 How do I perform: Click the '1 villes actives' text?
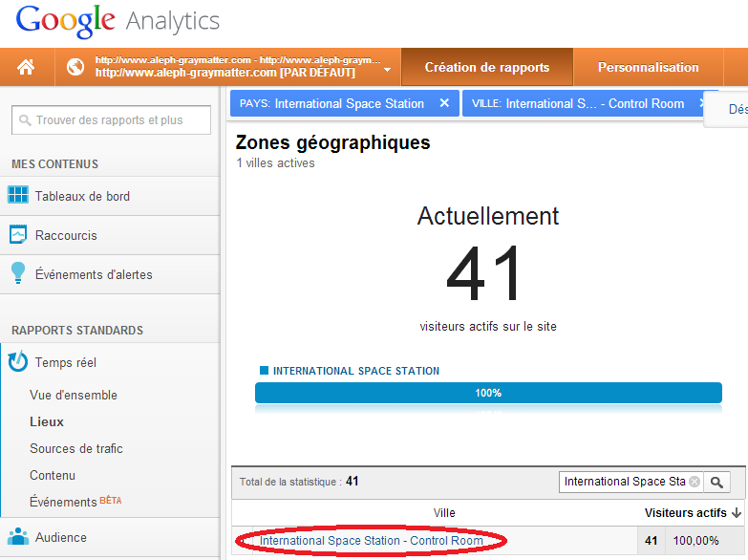pyautogui.click(x=276, y=162)
